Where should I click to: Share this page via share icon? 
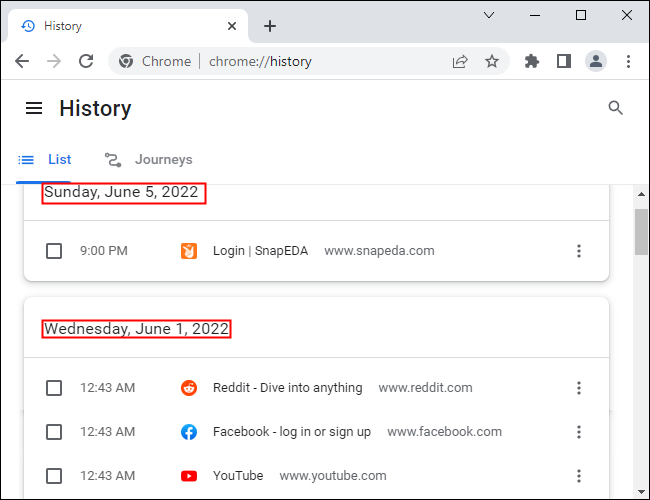click(460, 61)
